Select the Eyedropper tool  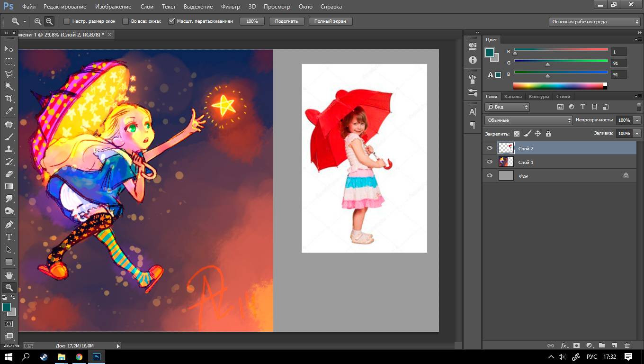(9, 111)
